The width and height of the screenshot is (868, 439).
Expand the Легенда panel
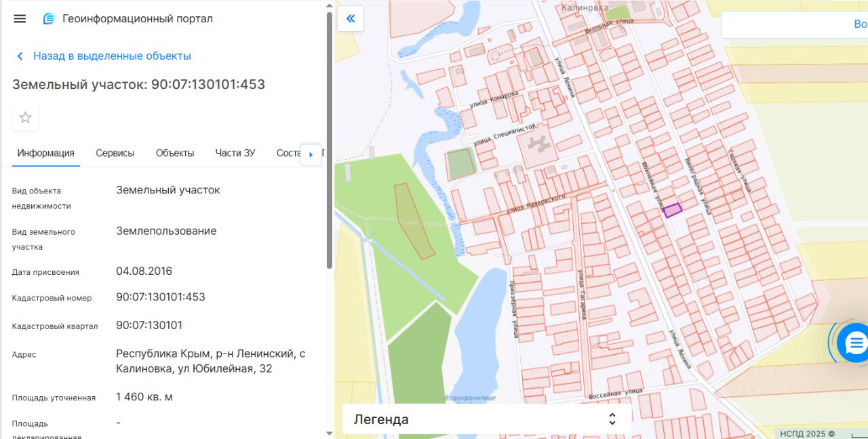tap(487, 419)
